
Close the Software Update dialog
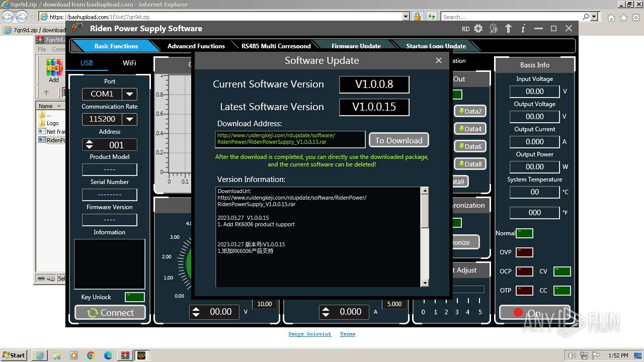(439, 60)
